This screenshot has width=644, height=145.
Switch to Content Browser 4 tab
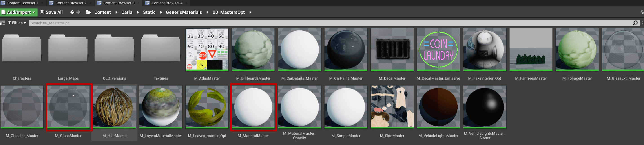(x=167, y=3)
